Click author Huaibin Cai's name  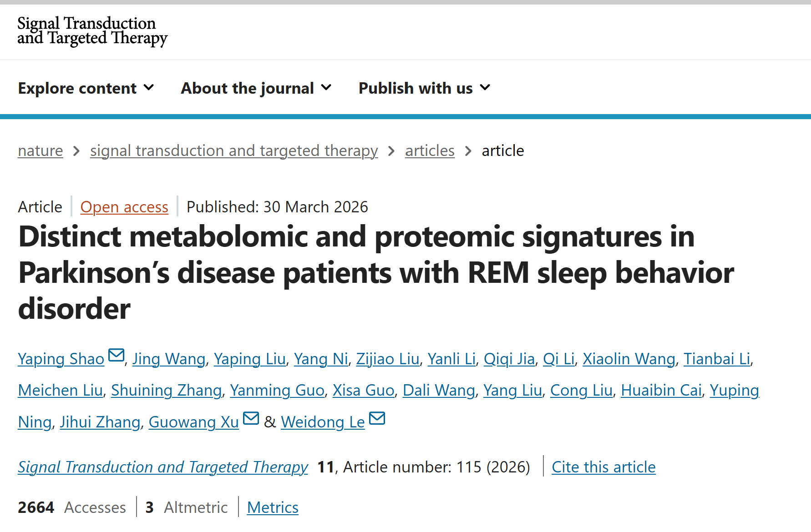pos(661,390)
